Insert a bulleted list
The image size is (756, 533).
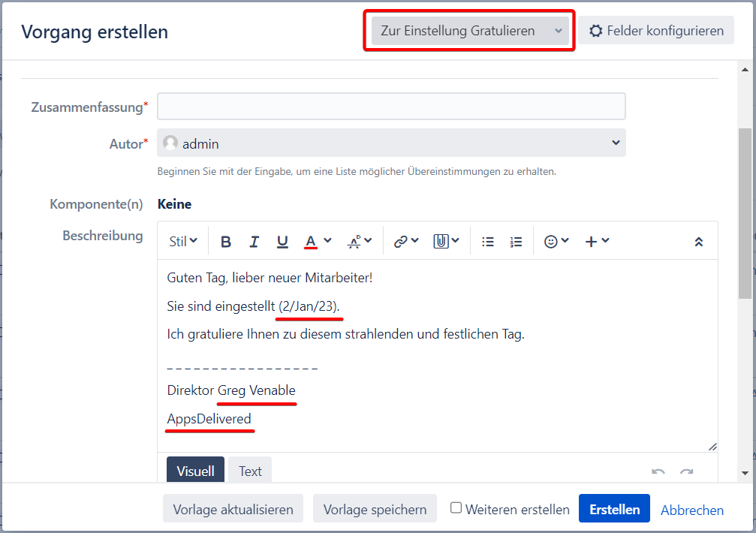coord(488,242)
